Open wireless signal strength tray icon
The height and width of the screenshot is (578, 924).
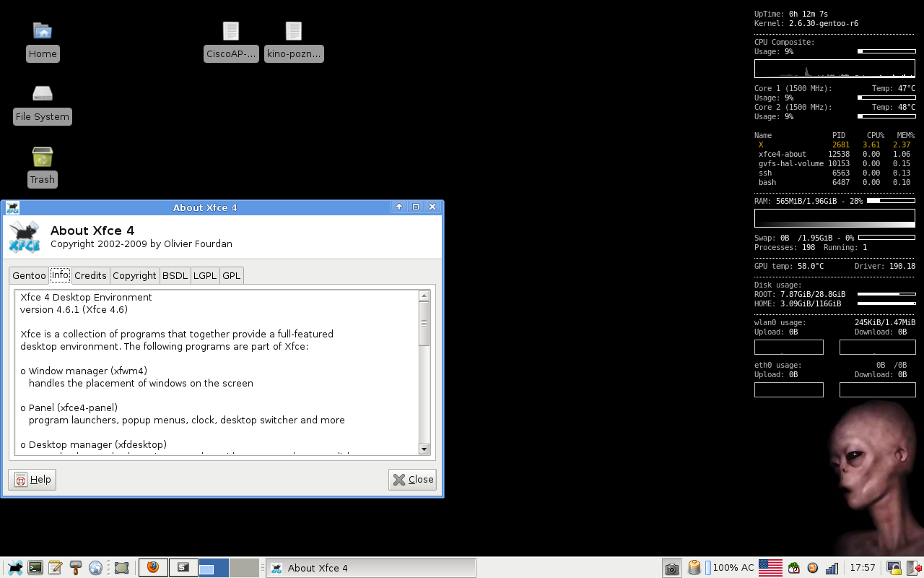tap(832, 568)
